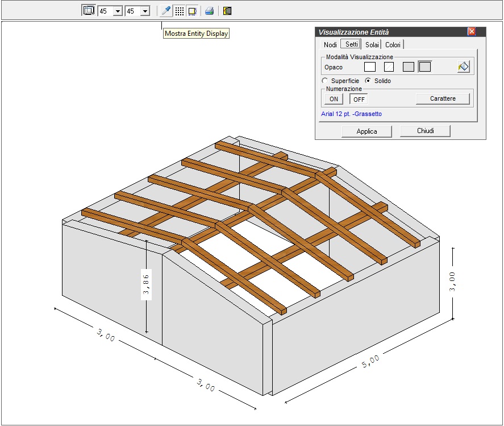Close the Visualizzazione Entità dialog
Image resolution: width=504 pixels, height=426 pixels.
point(472,31)
